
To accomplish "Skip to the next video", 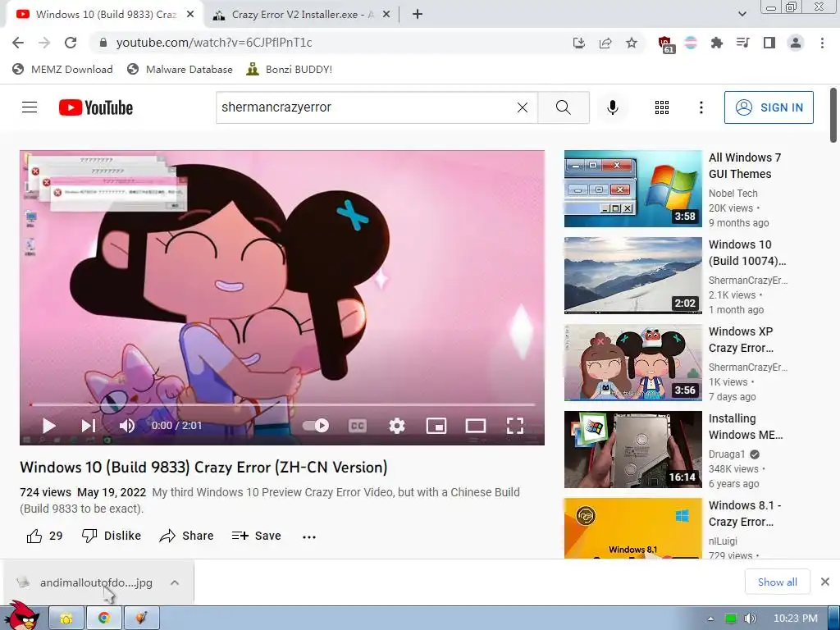I will tap(89, 426).
